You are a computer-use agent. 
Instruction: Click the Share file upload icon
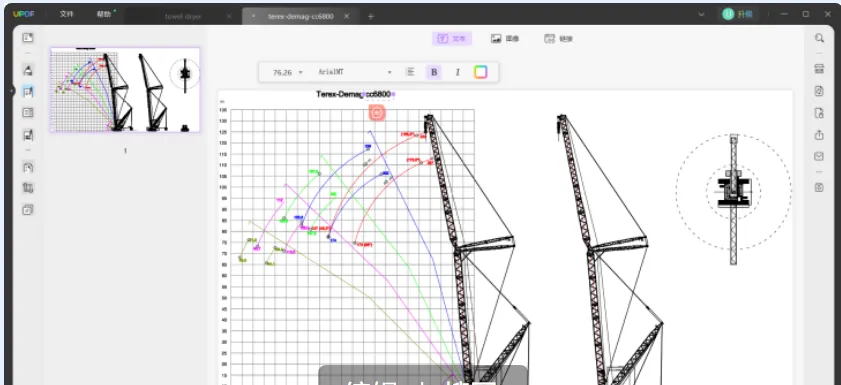click(x=819, y=135)
